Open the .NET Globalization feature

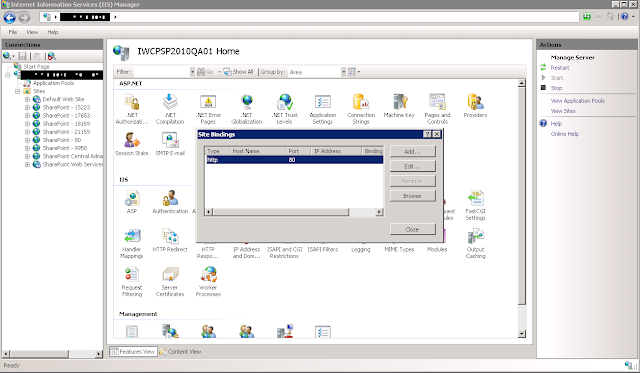click(247, 109)
